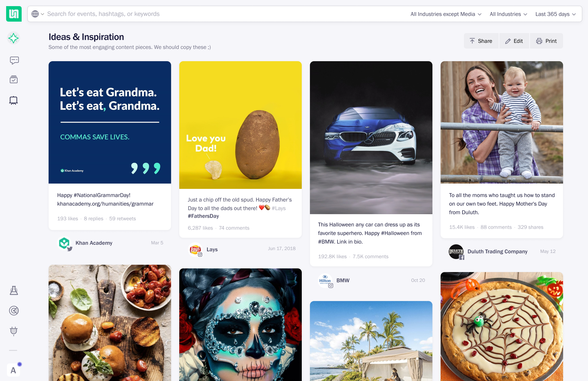The width and height of the screenshot is (588, 381).
Task: Click the Edit button
Action: click(514, 41)
